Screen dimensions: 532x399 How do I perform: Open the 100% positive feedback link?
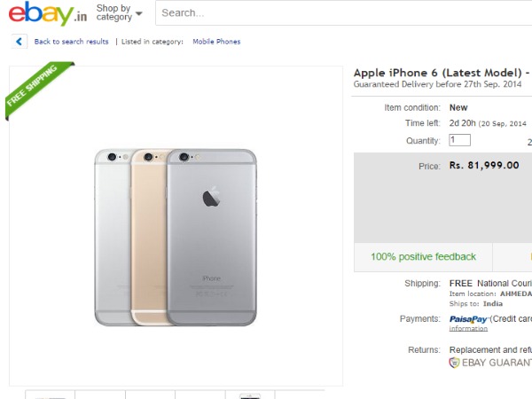(423, 257)
